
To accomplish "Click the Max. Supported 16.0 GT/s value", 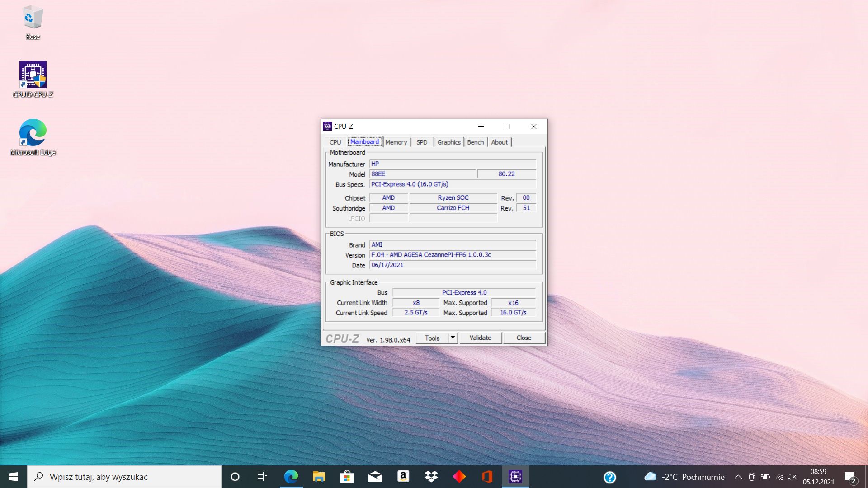I will coord(513,313).
